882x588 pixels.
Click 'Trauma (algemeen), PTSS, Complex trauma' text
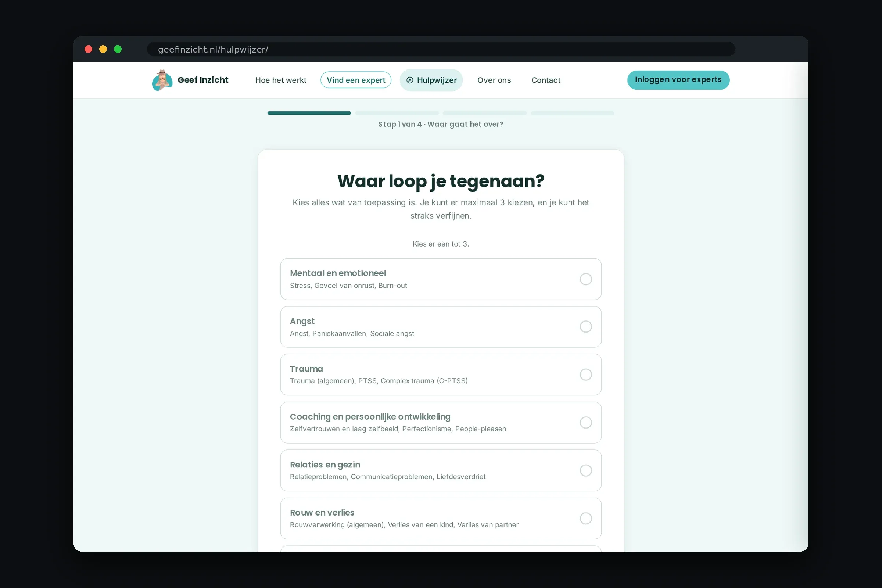379,381
